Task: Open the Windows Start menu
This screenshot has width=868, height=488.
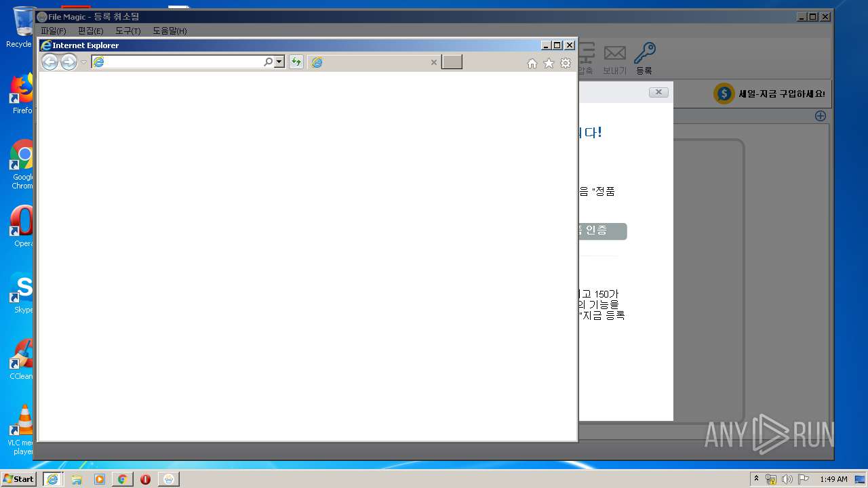Action: [18, 479]
